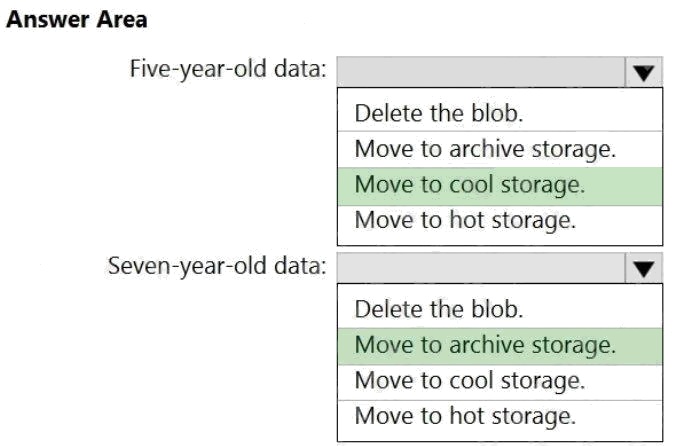Select the last option under Five-year-old data
The height and width of the screenshot is (446, 688).
(465, 221)
